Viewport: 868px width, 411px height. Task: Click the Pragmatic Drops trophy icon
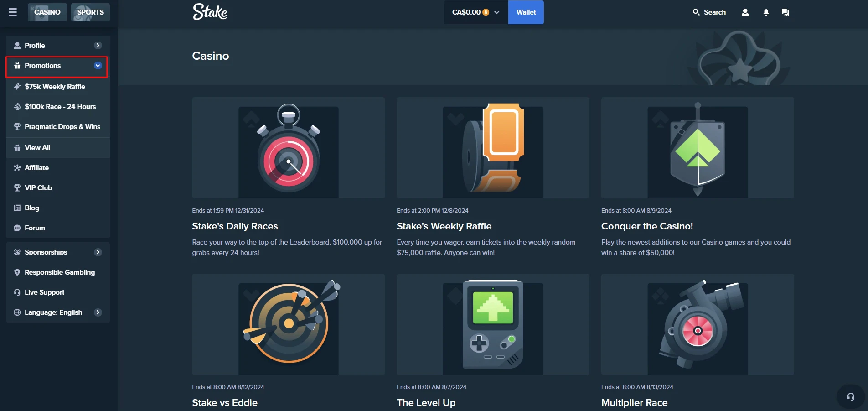coord(17,127)
